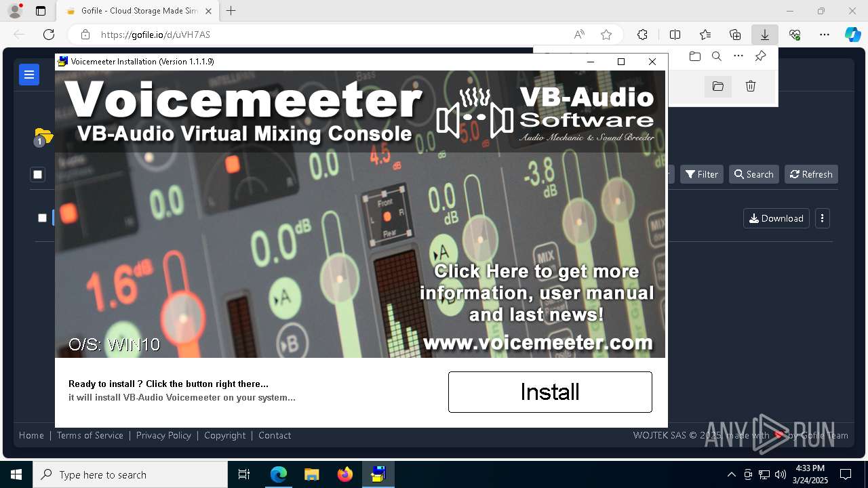The width and height of the screenshot is (868, 488).
Task: Open File Explorer from taskbar
Action: click(312, 474)
